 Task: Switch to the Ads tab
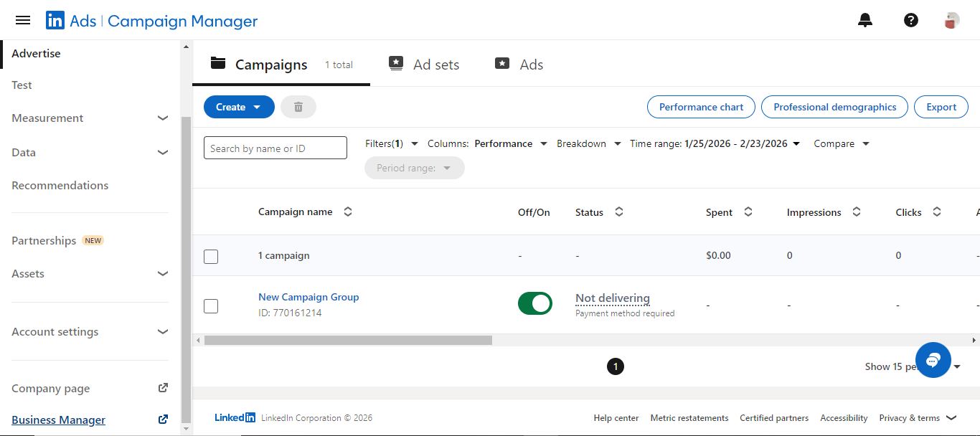tap(519, 65)
